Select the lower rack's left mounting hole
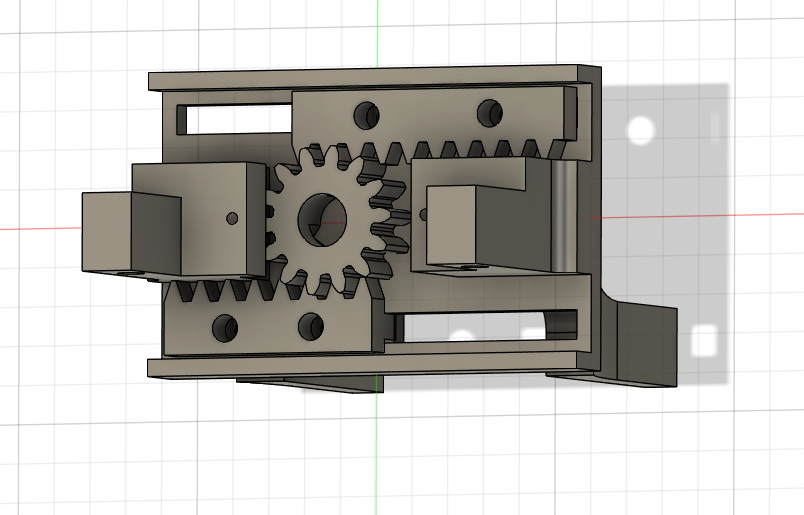This screenshot has width=804, height=515. pos(225,328)
